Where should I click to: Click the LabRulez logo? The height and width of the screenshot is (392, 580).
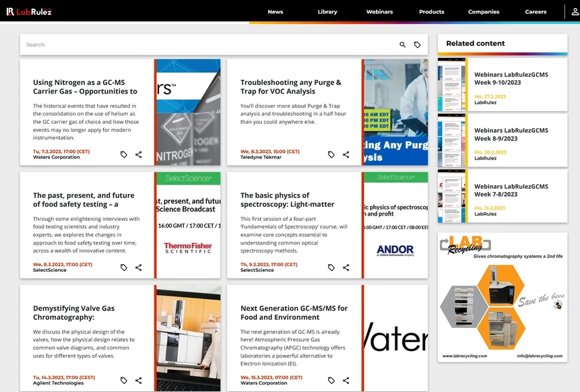[29, 12]
